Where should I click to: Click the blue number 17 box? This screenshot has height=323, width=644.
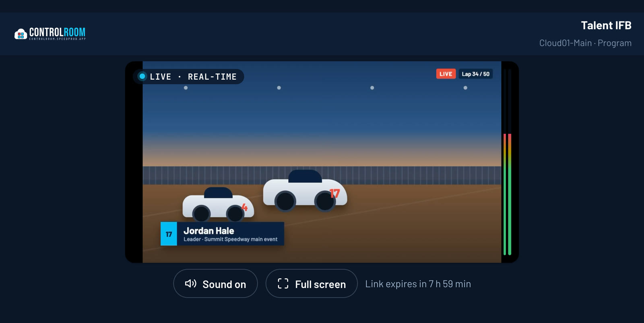(169, 234)
